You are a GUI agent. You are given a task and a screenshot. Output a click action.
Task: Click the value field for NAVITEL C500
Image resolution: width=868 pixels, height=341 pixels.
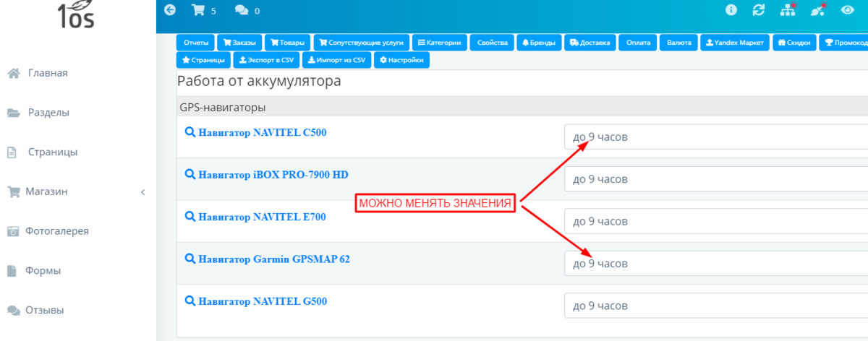point(716,137)
